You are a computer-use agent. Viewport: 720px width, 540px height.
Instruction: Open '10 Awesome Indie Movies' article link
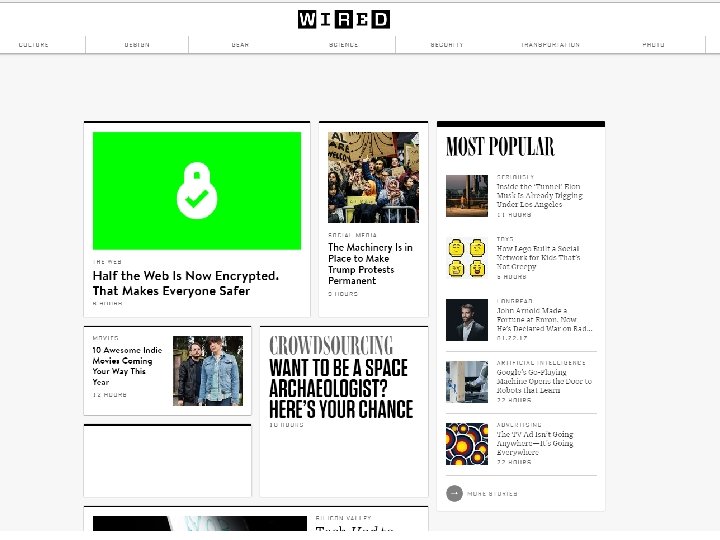(127, 366)
